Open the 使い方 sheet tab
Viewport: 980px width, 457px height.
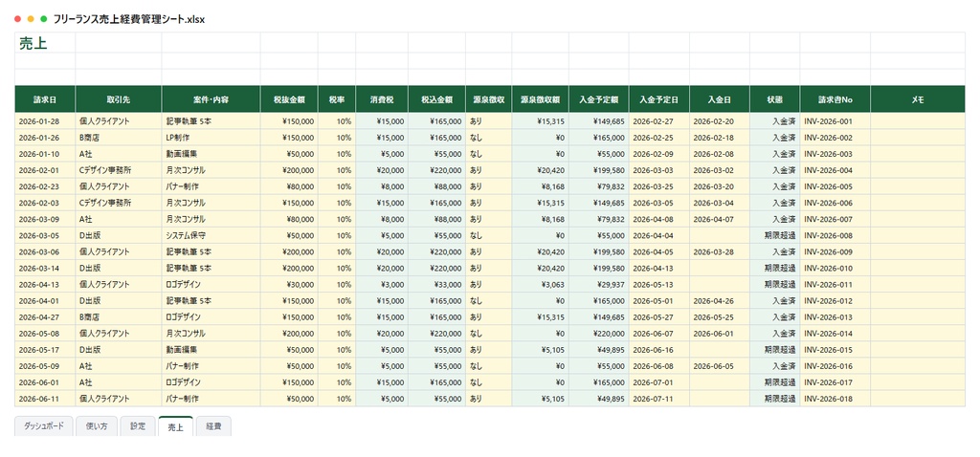coord(97,426)
